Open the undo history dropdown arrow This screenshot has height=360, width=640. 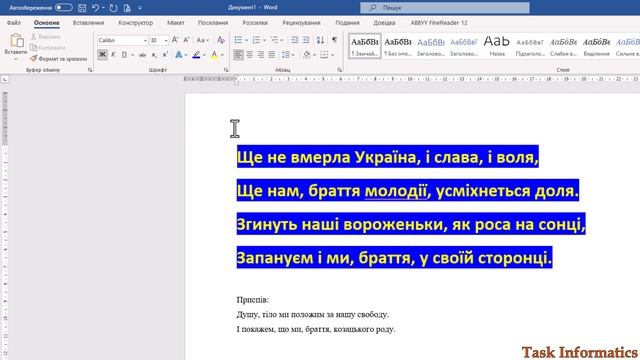coord(103,8)
